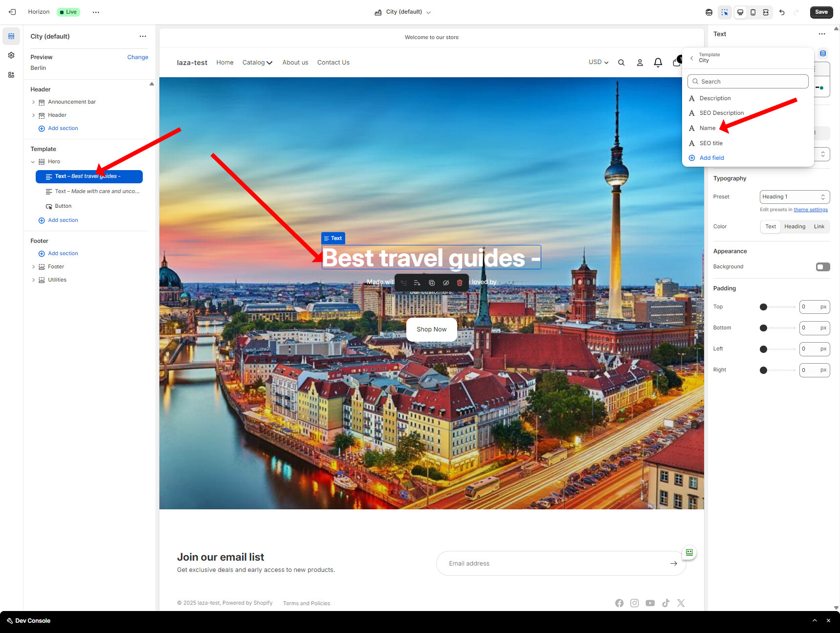Click Add field in the popover
The height and width of the screenshot is (633, 840).
click(707, 158)
